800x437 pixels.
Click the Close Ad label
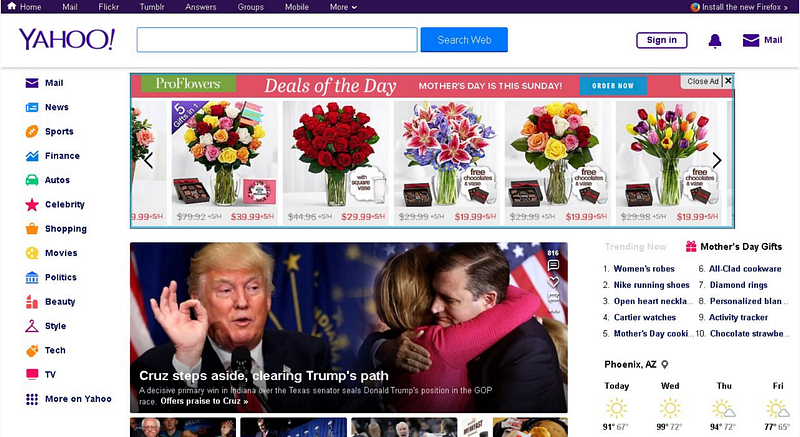click(703, 81)
